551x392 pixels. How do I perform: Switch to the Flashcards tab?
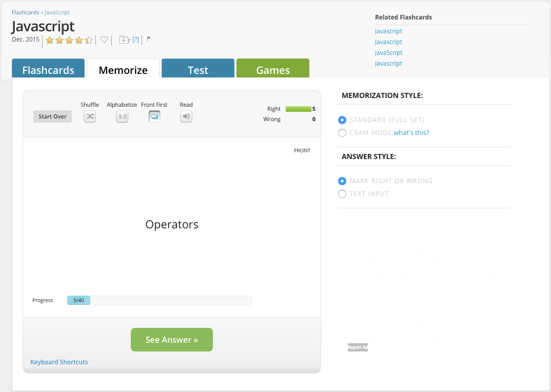click(48, 68)
